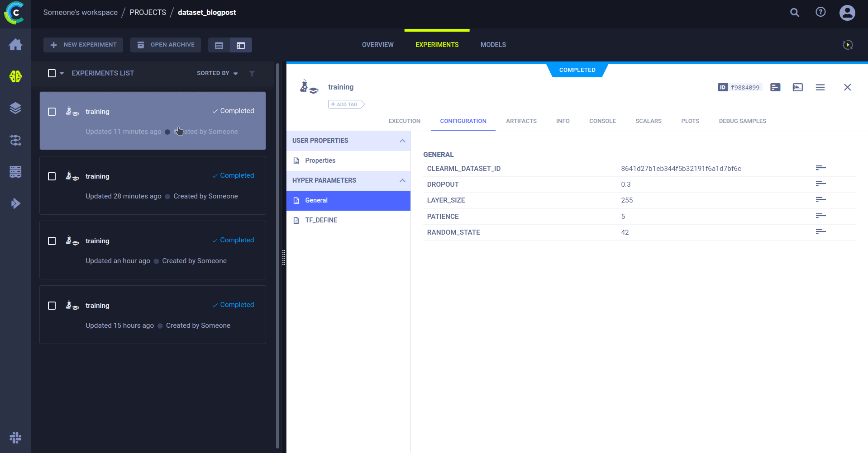Toggle the auto-refresh icon
Image resolution: width=868 pixels, height=453 pixels.
pos(848,45)
